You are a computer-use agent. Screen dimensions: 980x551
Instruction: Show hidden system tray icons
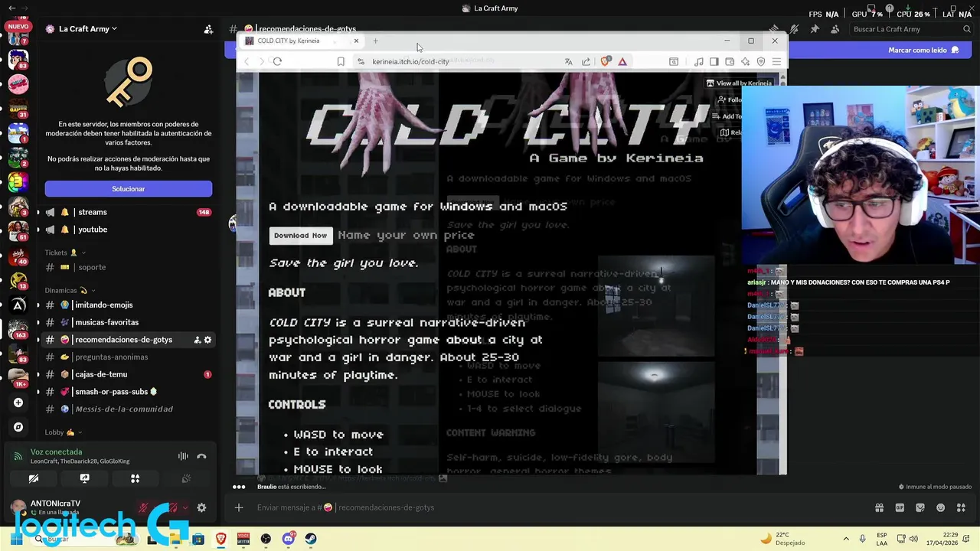[x=846, y=539]
